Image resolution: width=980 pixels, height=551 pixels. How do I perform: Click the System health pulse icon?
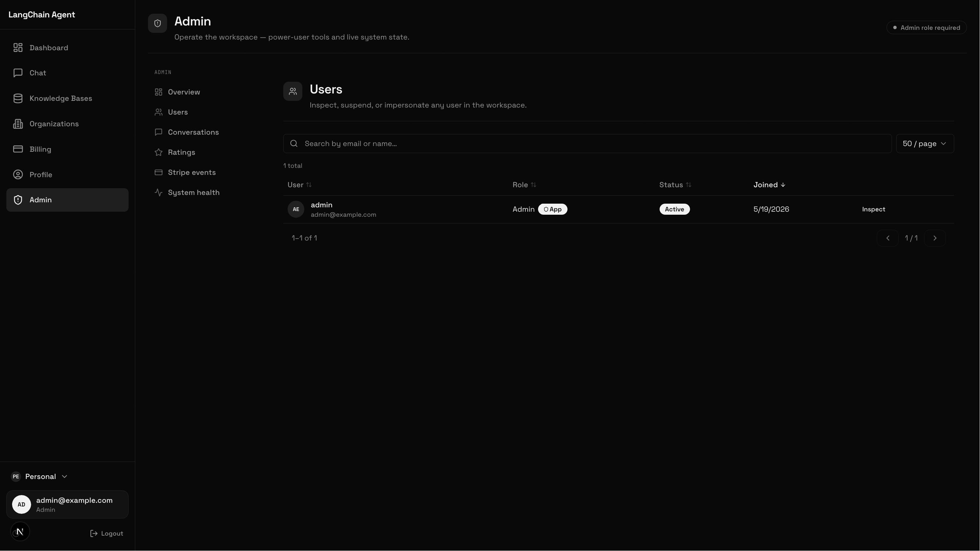[159, 193]
